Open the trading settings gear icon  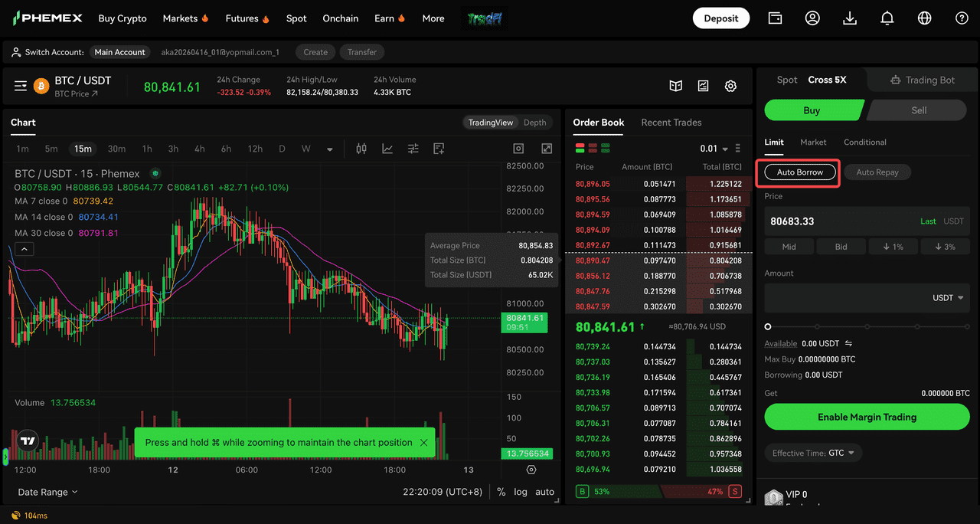(730, 87)
